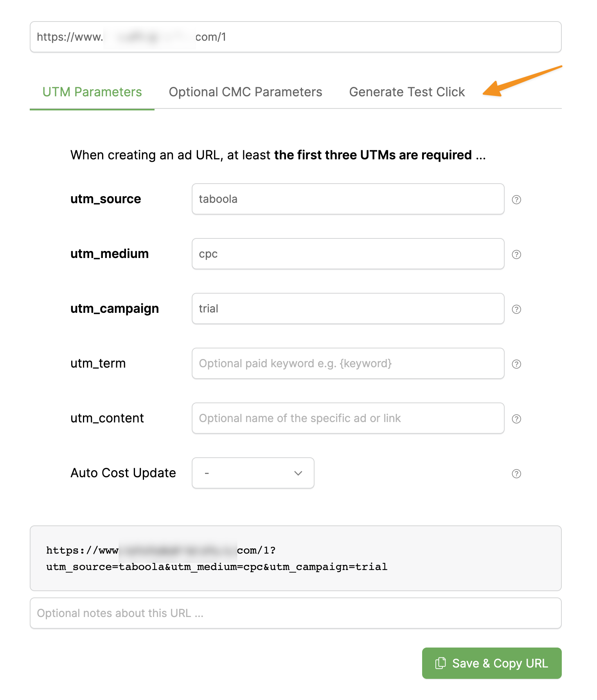Open the Optional CMC Parameters tab

245,92
